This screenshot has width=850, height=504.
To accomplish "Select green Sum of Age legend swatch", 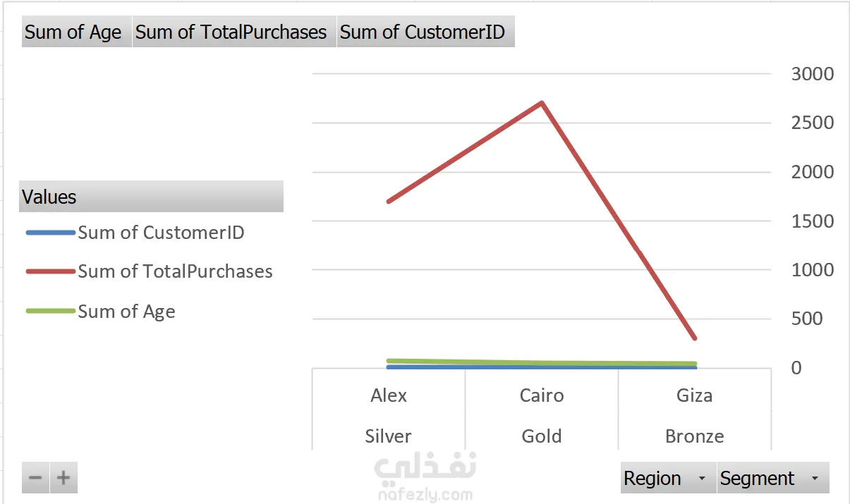I will pos(50,312).
